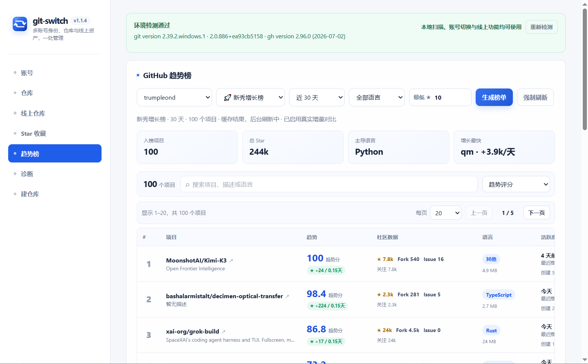Open the xai-org/grok-build project link
Screen dimensions: 588x364
pyautogui.click(x=192, y=331)
